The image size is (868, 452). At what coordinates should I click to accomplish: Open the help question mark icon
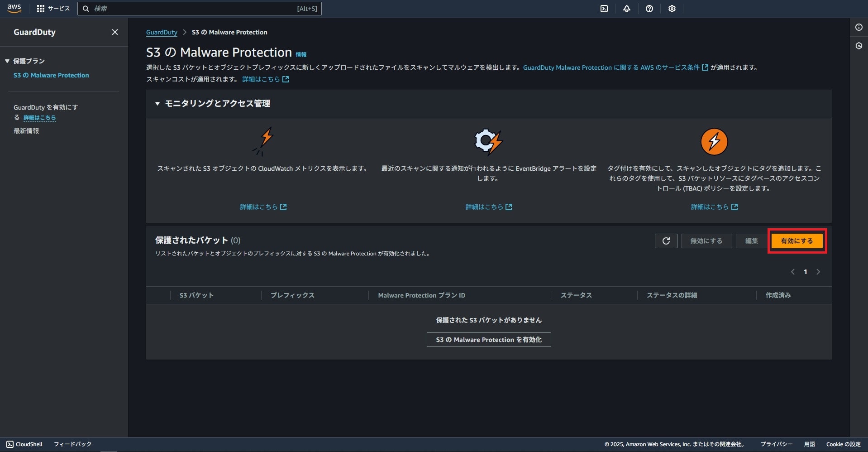(649, 8)
